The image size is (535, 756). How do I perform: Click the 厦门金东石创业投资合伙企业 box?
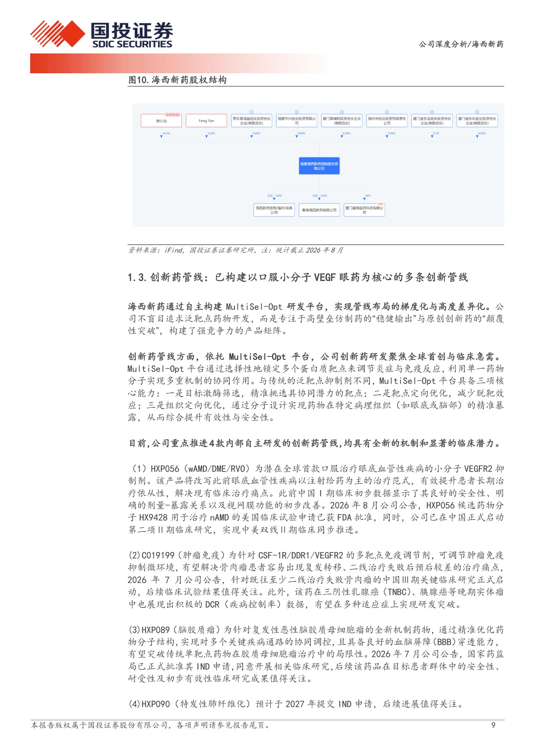pyautogui.click(x=477, y=121)
